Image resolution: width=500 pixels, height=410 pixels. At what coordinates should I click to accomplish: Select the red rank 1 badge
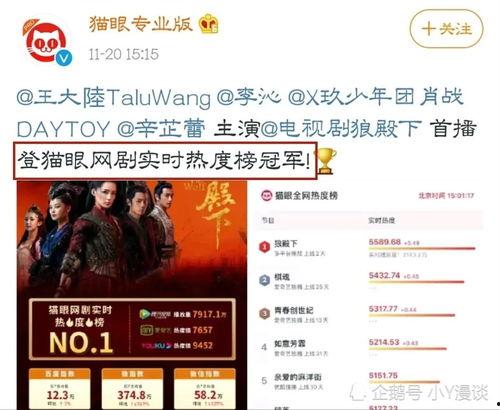[x=264, y=247]
